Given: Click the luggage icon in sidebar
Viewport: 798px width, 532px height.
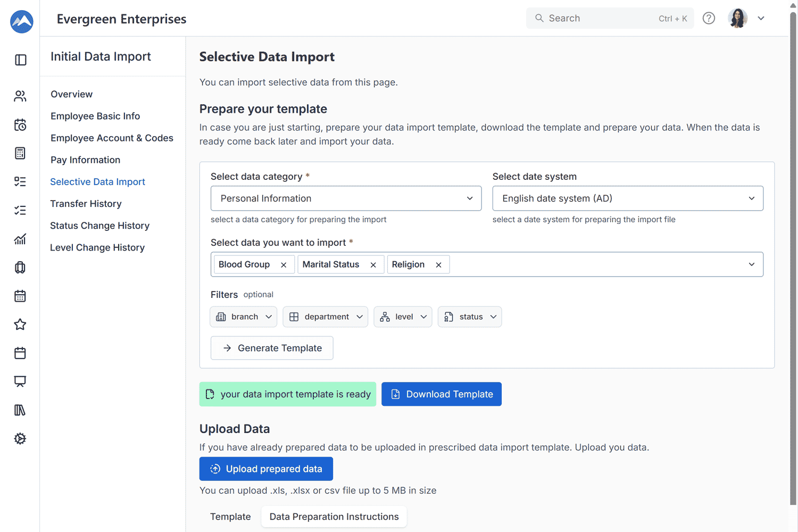Looking at the screenshot, I should 20,268.
